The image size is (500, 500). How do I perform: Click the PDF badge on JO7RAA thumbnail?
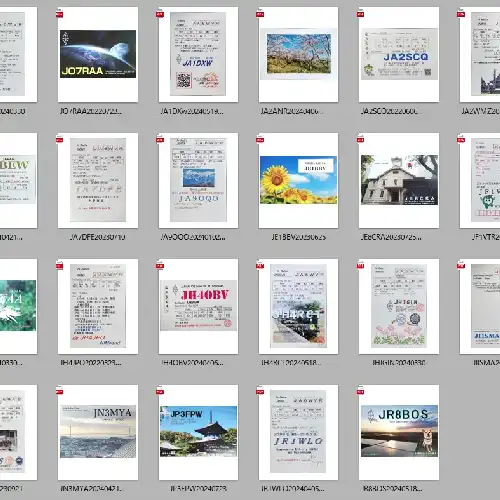[60, 14]
